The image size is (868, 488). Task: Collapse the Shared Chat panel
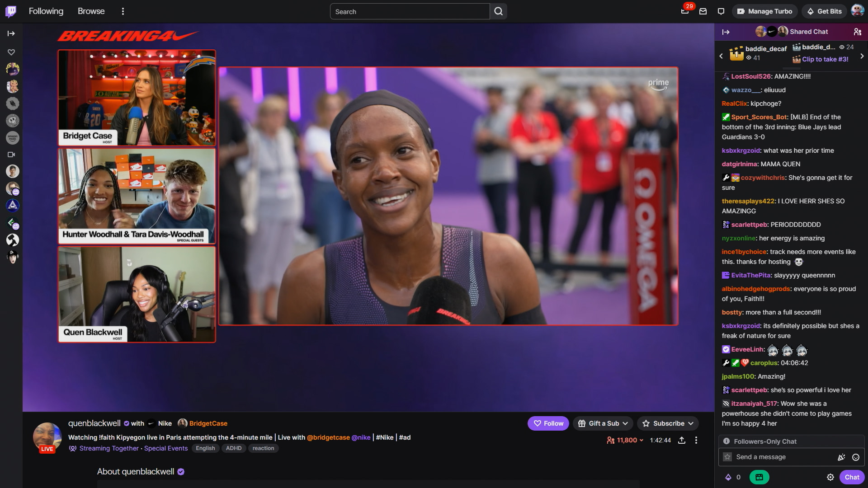click(x=726, y=32)
